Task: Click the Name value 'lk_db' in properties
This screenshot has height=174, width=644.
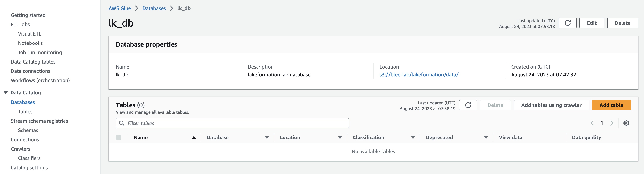Action: (x=122, y=75)
